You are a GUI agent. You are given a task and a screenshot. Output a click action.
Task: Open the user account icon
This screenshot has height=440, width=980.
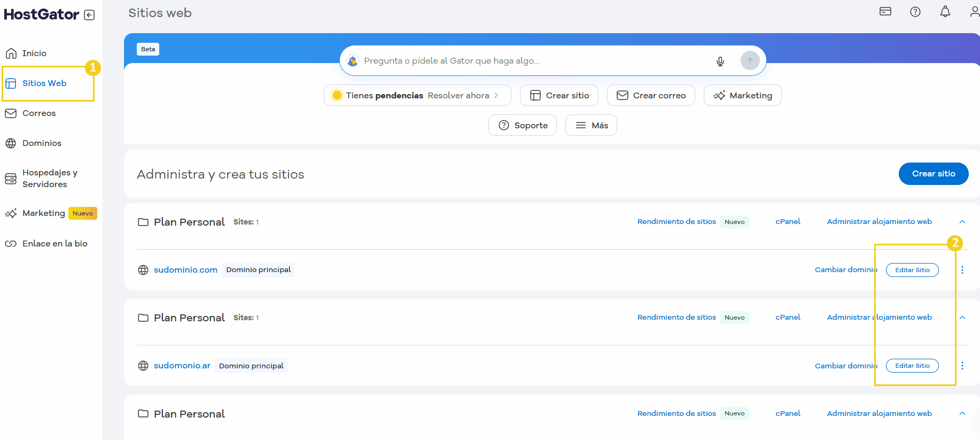click(x=975, y=11)
